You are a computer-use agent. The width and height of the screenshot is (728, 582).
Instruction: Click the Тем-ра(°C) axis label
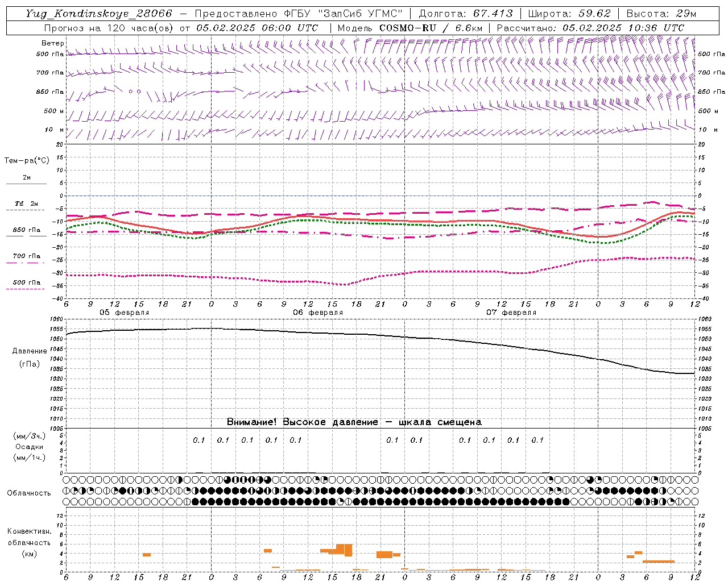27,161
